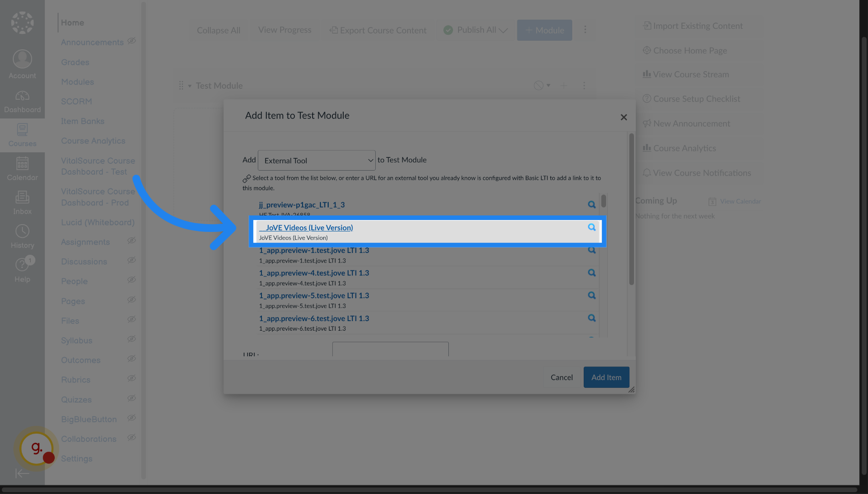Click the Add Item button
The image size is (868, 494).
tap(606, 377)
